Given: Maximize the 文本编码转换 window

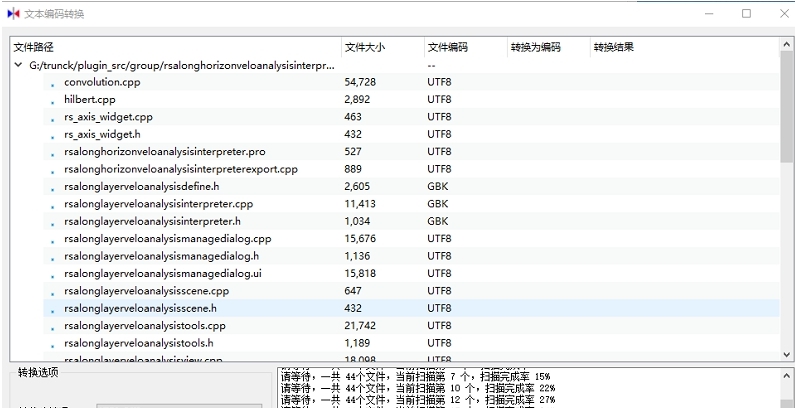Looking at the screenshot, I should [x=746, y=14].
